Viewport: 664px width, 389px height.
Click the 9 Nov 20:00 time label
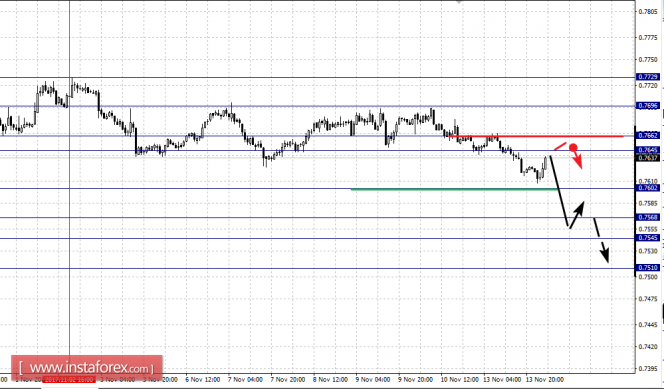pyautogui.click(x=415, y=380)
